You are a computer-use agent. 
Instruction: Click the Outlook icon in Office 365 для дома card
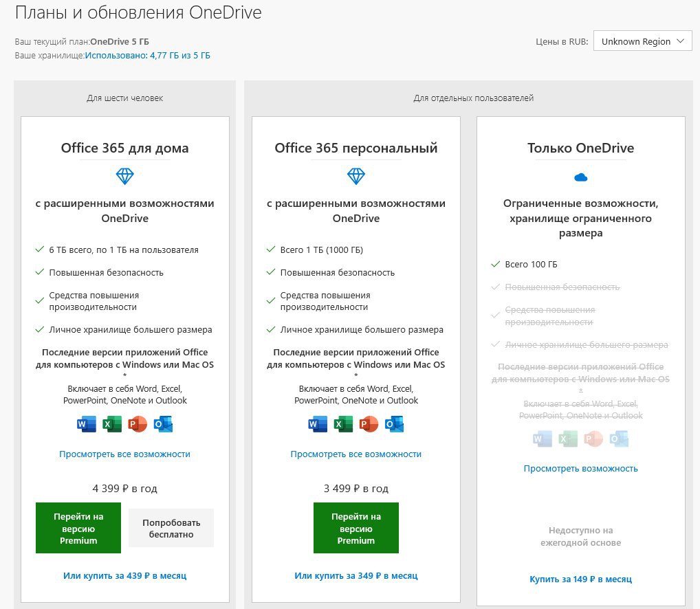pyautogui.click(x=163, y=424)
